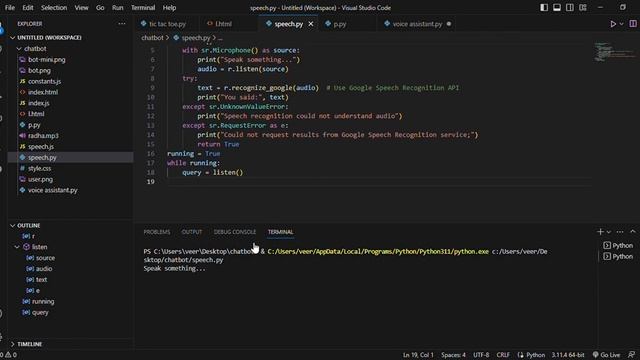Select the TERMINAL panel tab
This screenshot has width=640, height=360.
tap(280, 232)
